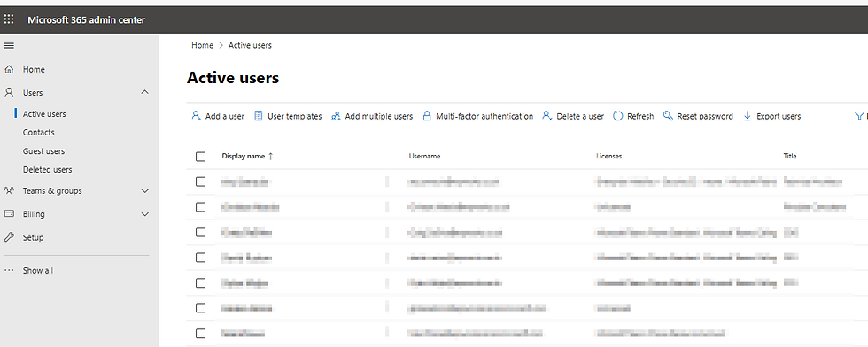
Task: Click Export users button label
Action: click(779, 116)
